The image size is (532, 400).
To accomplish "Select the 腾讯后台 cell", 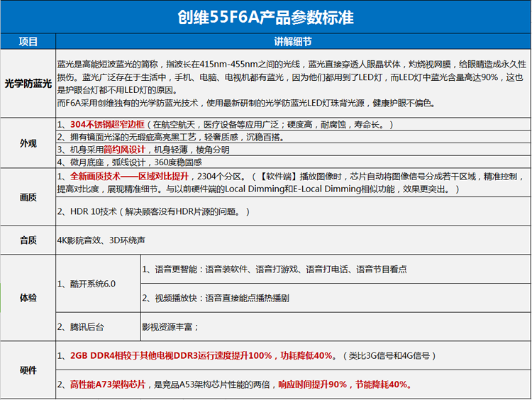I will click(98, 327).
